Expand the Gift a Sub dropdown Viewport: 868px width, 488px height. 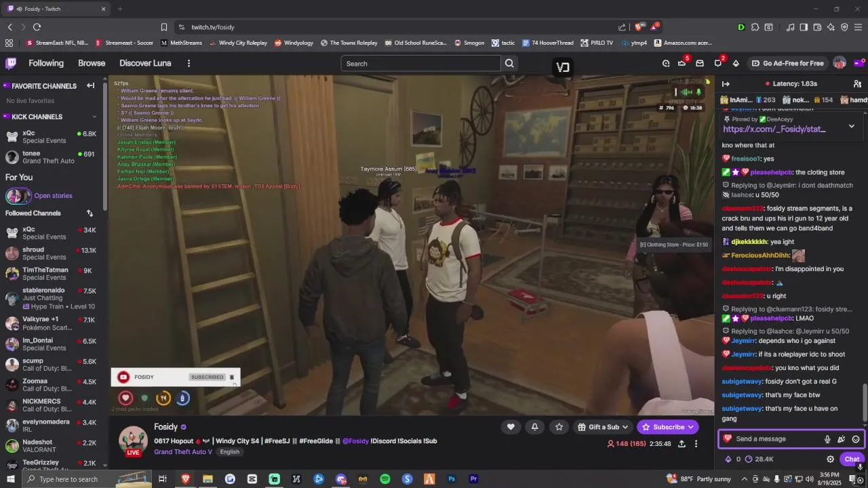point(625,427)
